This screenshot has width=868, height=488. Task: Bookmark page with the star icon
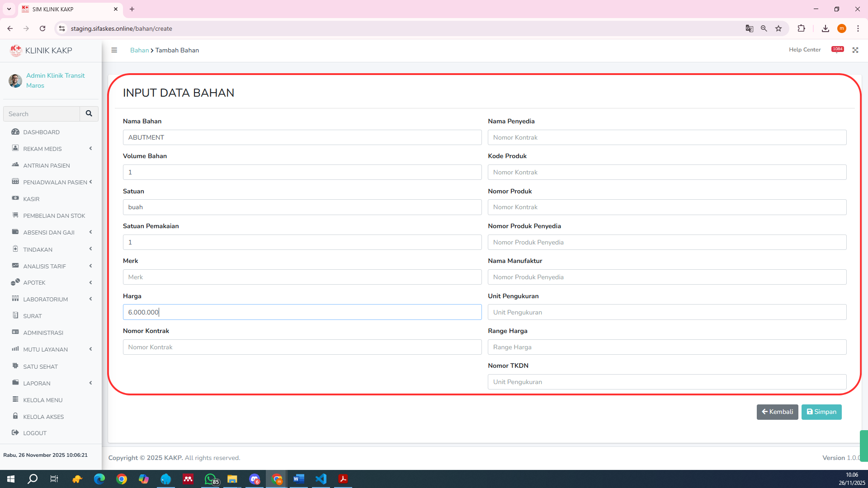point(778,28)
